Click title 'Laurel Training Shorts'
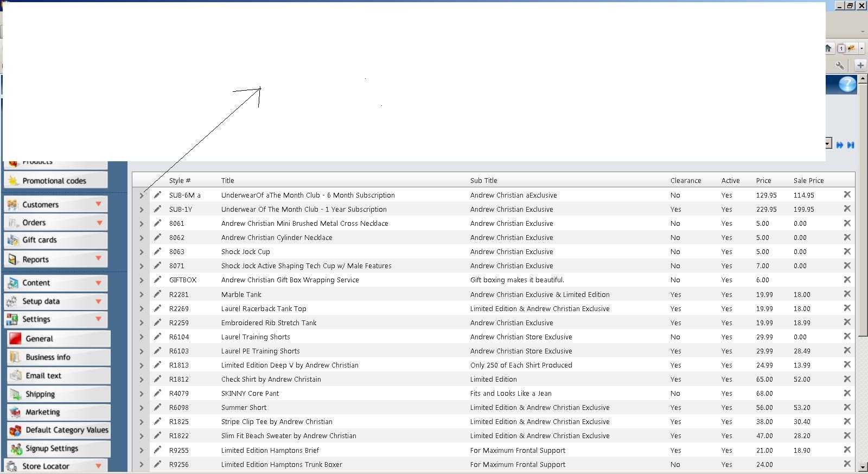The width and height of the screenshot is (868, 474). tap(256, 337)
